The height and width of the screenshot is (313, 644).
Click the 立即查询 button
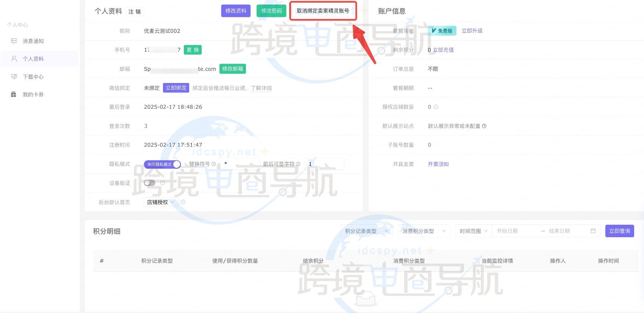(619, 231)
